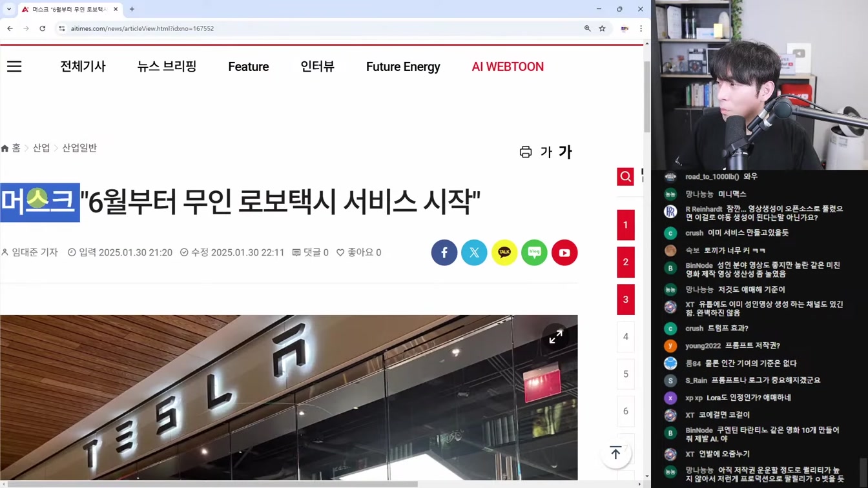This screenshot has height=488, width=868.
Task: Share article to Naver blog
Action: pos(534,252)
